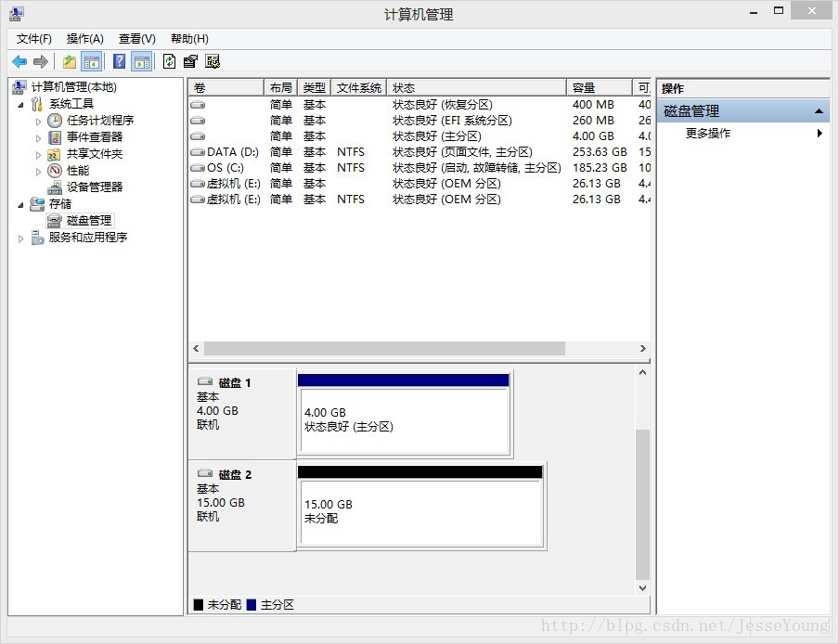839x644 pixels.
Task: Select 共享文件夹 in the tree
Action: click(94, 154)
